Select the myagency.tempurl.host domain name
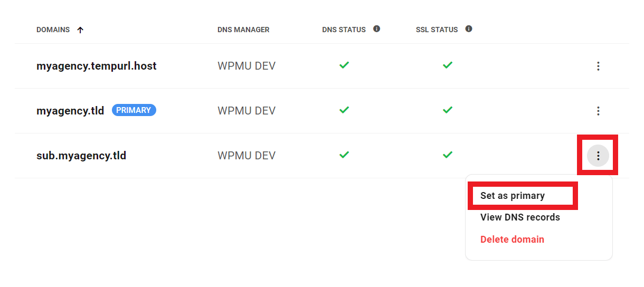Viewport: 644px width, 287px height. [x=97, y=66]
